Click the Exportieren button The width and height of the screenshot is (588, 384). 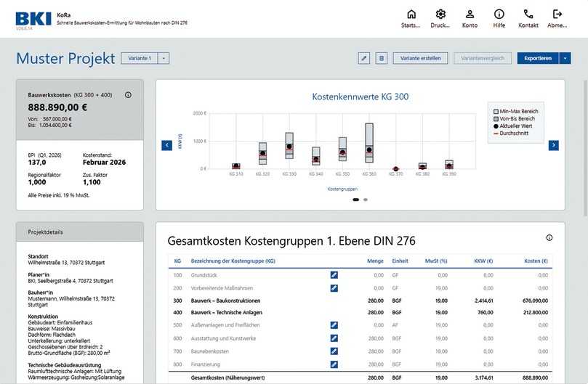(x=538, y=59)
